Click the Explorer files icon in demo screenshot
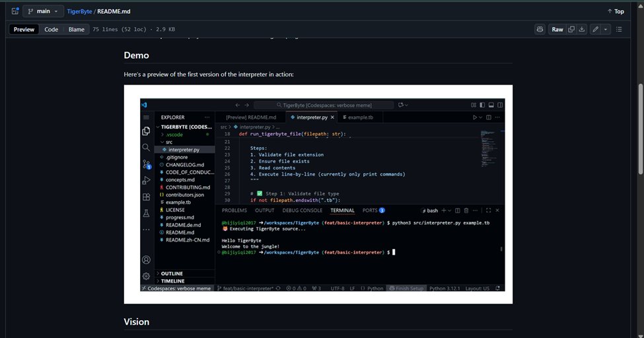The width and height of the screenshot is (644, 338). 146,131
